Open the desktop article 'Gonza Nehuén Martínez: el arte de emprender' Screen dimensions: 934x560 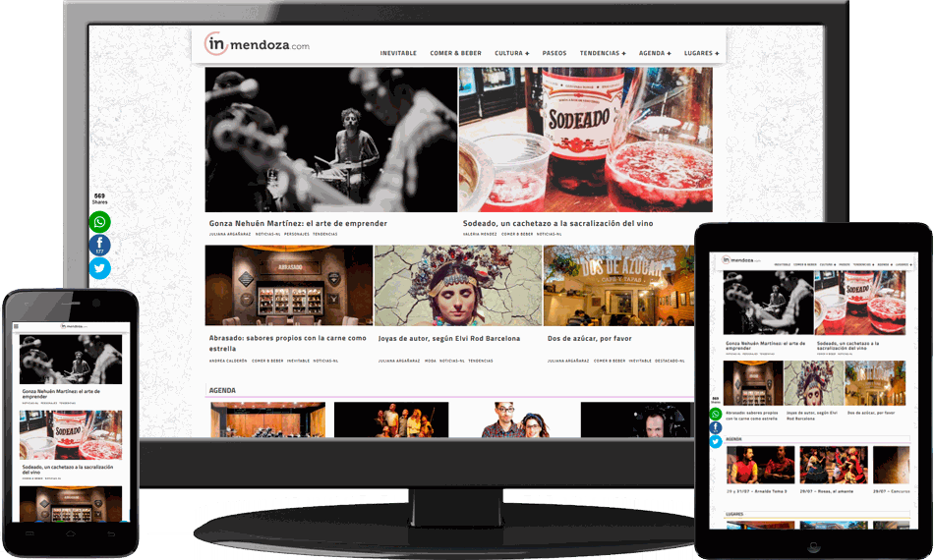298,223
